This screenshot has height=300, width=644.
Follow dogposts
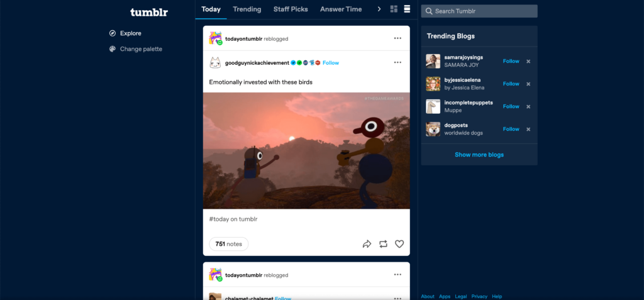(x=511, y=129)
